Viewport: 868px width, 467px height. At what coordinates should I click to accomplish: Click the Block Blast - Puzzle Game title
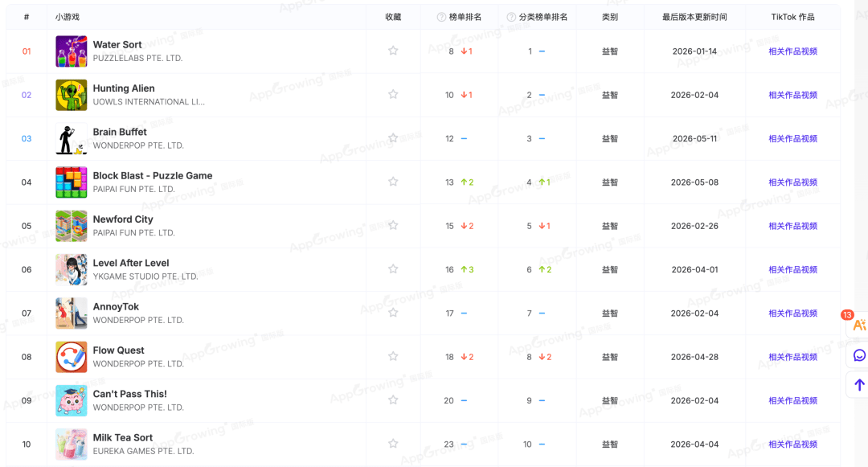click(153, 175)
